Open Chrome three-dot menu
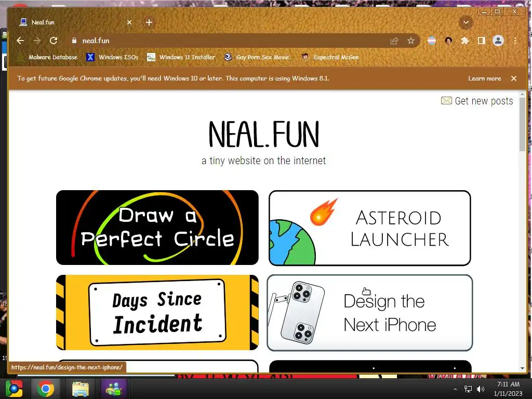Screen dimensions: 532x399 pos(515,41)
